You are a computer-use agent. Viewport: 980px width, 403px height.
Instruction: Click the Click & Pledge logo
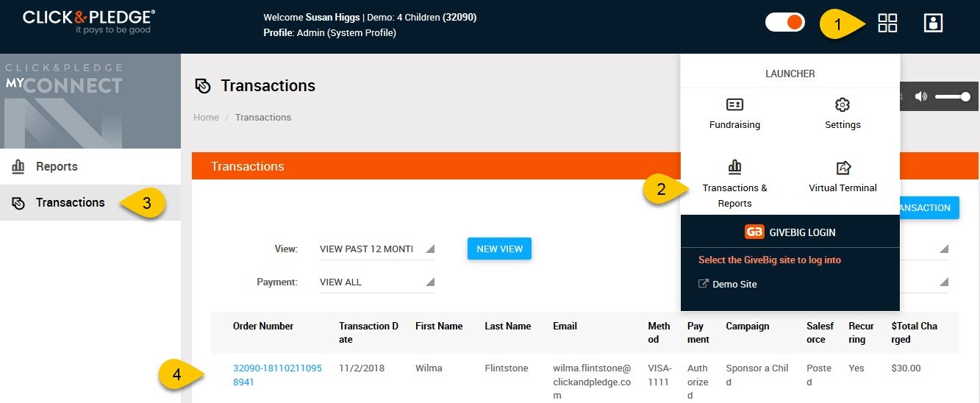click(88, 22)
